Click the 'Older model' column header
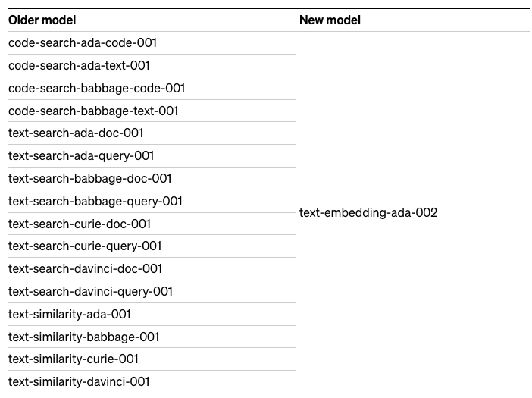Screen dimensions: 532x398 (x=42, y=20)
